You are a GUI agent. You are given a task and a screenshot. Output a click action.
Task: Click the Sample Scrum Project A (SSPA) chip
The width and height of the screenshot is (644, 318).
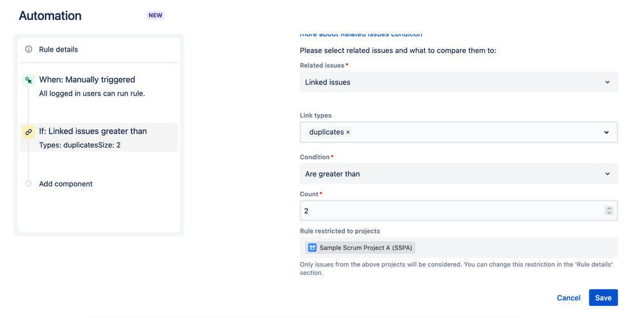pyautogui.click(x=361, y=248)
